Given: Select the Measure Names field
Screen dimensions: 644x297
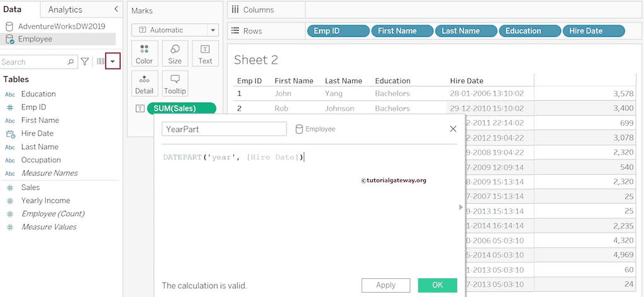Looking at the screenshot, I should coord(49,173).
